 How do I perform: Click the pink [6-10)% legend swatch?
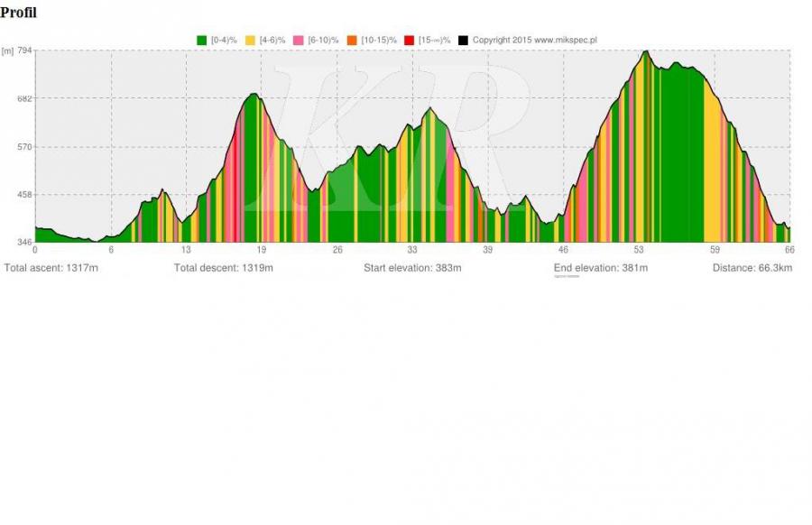[300, 41]
